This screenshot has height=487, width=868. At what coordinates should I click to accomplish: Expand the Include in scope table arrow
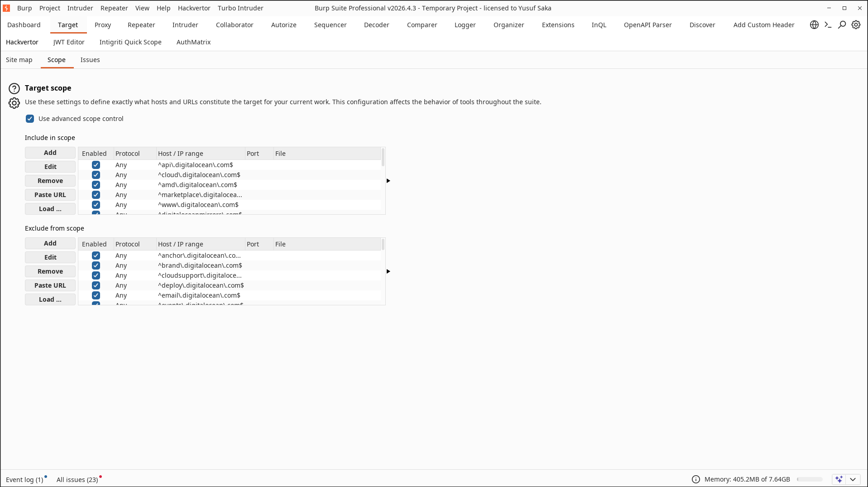388,181
